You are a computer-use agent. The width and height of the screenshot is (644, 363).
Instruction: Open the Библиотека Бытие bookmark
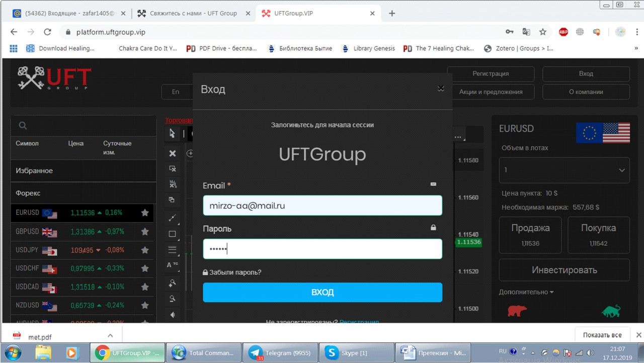299,48
